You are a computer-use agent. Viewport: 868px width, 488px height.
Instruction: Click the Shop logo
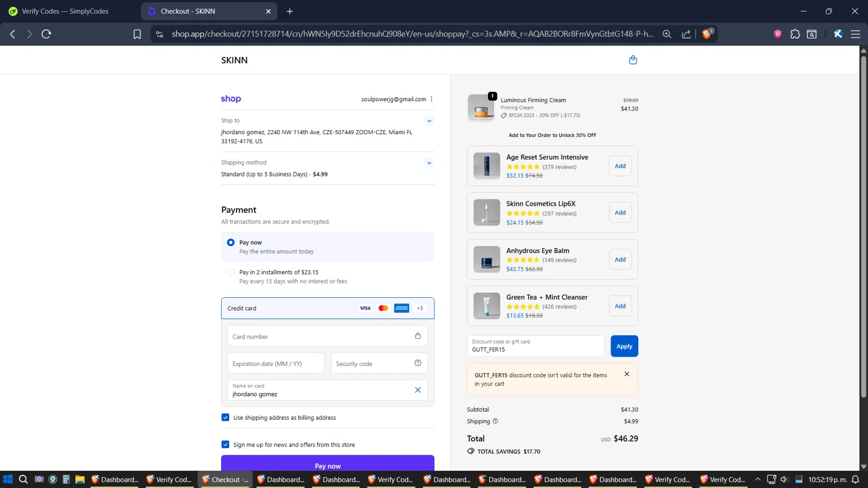(x=231, y=99)
